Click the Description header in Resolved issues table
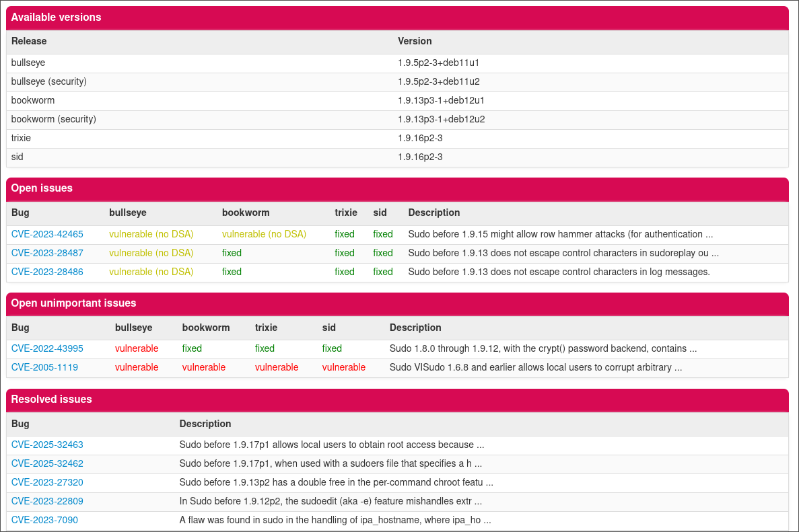The height and width of the screenshot is (532, 799). coord(205,424)
